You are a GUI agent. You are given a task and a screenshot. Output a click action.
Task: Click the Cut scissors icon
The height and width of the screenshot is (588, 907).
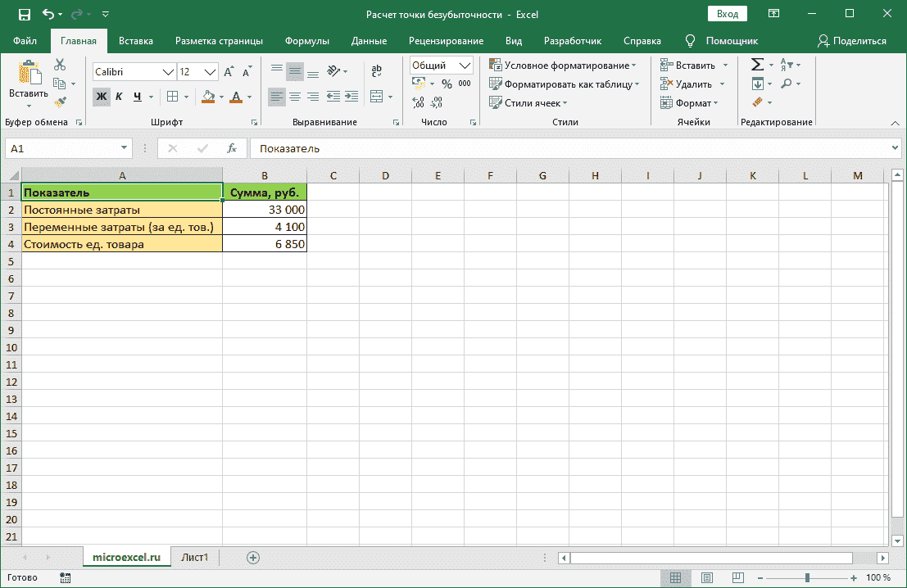60,65
